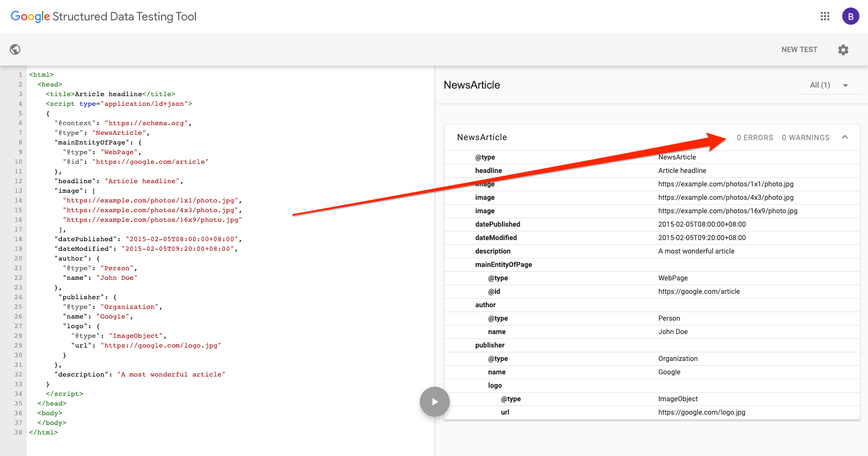Click the NewsArticle section heading
The height and width of the screenshot is (456, 868).
click(472, 85)
